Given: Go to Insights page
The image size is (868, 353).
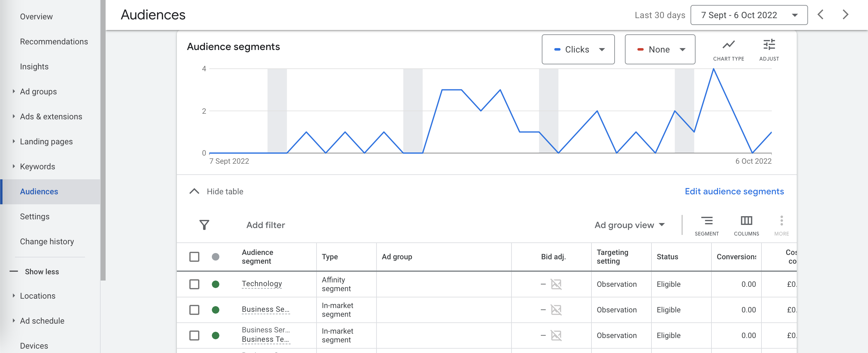Looking at the screenshot, I should pos(34,66).
